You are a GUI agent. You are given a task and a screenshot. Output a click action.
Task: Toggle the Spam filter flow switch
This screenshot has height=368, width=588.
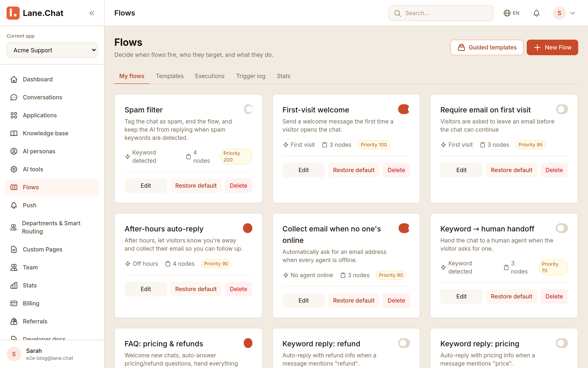(248, 109)
